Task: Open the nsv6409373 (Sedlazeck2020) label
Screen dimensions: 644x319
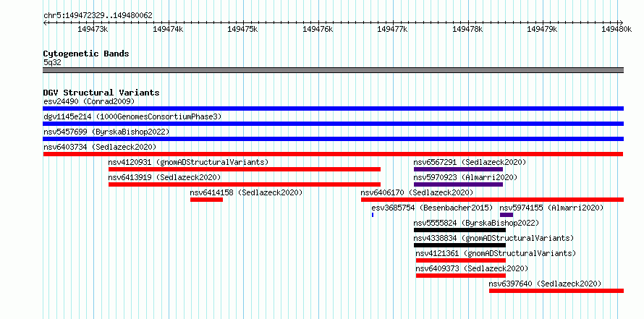Action: tap(472, 268)
